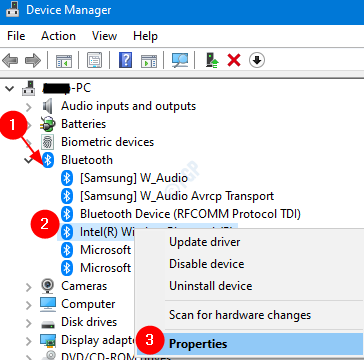Click the computer icon next to -PC
This screenshot has width=364, height=360.
pos(29,88)
